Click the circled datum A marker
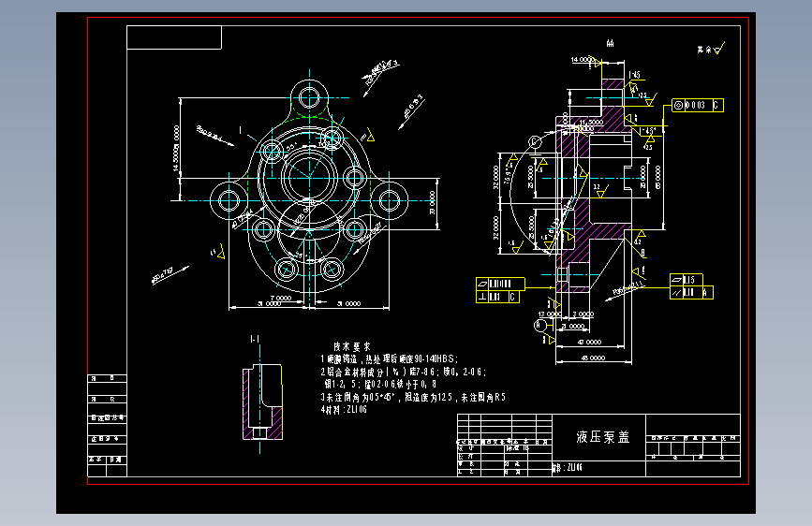 pos(539,325)
